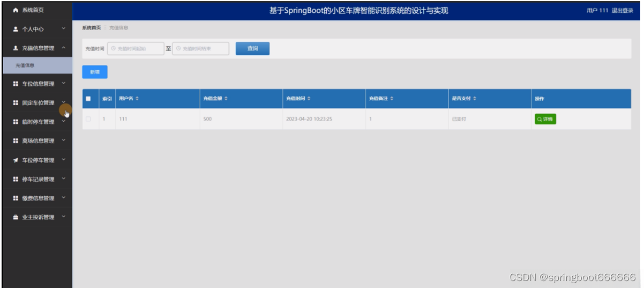Check the select-all checkbox in the table header

tap(88, 99)
